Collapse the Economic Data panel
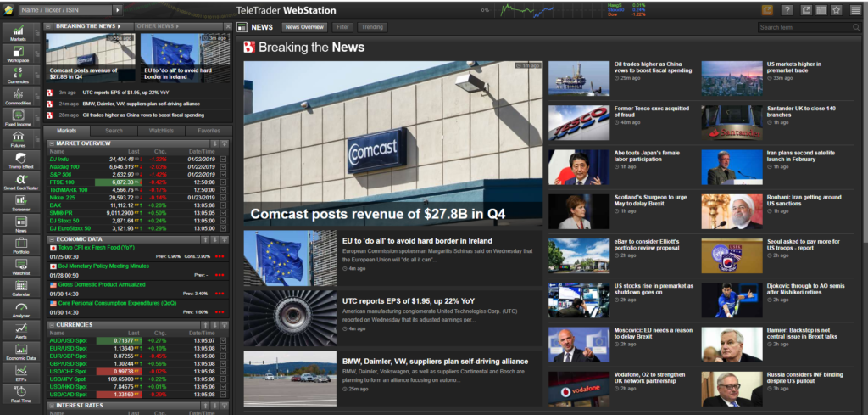This screenshot has height=415, width=868. [x=51, y=239]
